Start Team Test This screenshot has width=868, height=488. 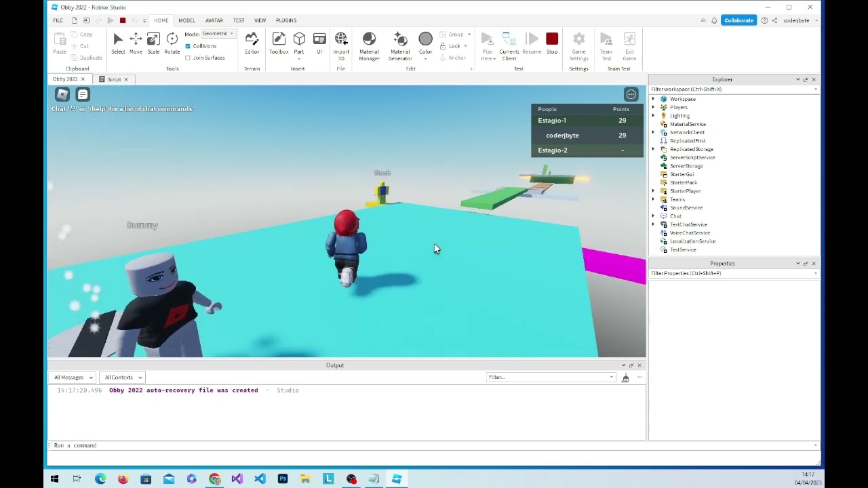[606, 46]
